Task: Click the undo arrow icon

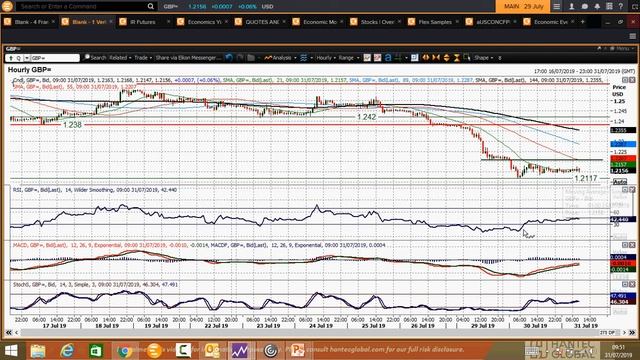Action: pos(229,58)
